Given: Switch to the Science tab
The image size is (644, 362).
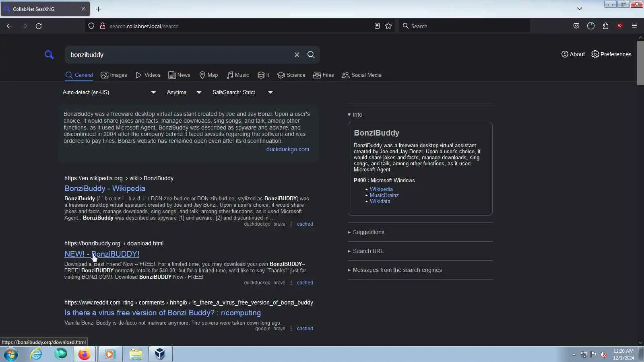Looking at the screenshot, I should 291,75.
